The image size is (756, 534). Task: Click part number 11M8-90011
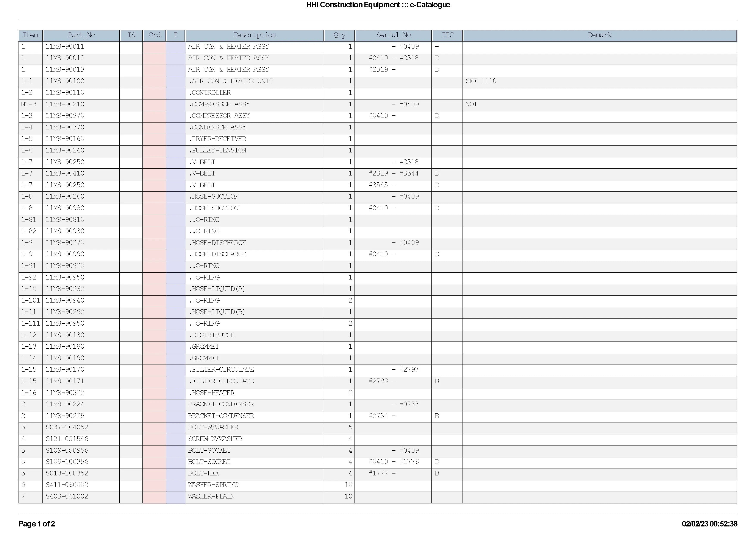click(x=65, y=47)
